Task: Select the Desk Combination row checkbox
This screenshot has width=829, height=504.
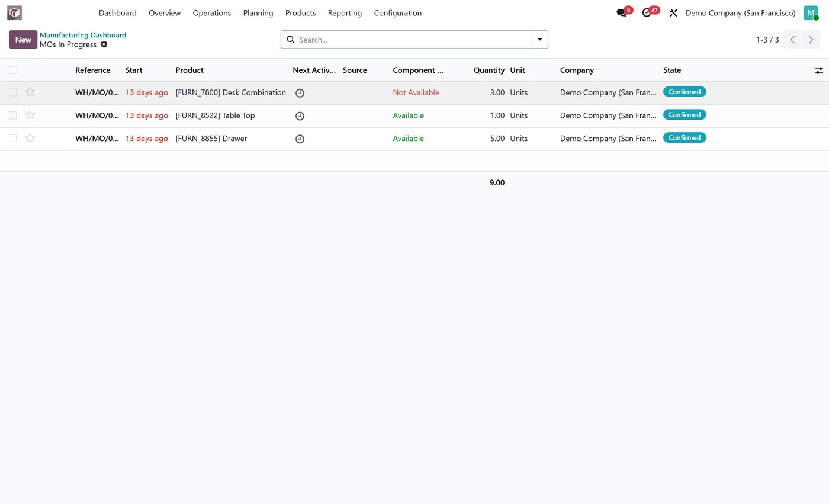Action: (13, 92)
